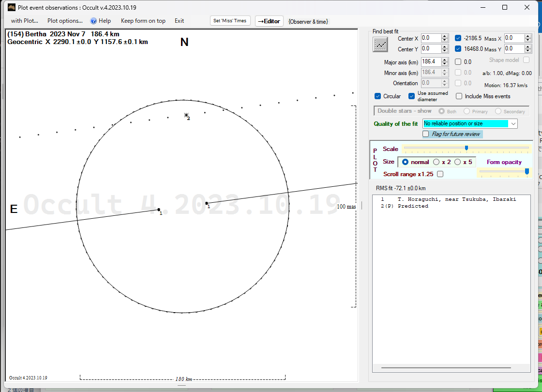Select the x 2 plot size option
Image resolution: width=542 pixels, height=392 pixels.
(437, 162)
